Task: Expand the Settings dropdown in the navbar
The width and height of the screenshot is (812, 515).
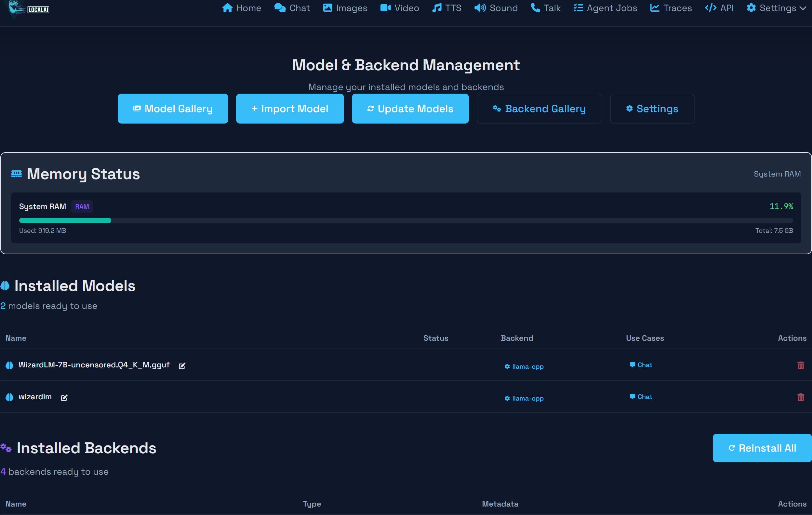Action: (776, 8)
